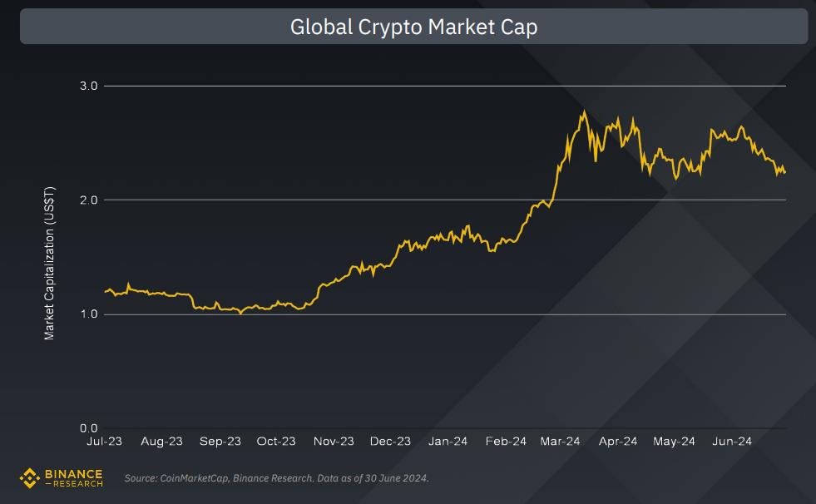816x504 pixels.
Task: Select the May-24 x-axis label
Action: pyautogui.click(x=674, y=442)
